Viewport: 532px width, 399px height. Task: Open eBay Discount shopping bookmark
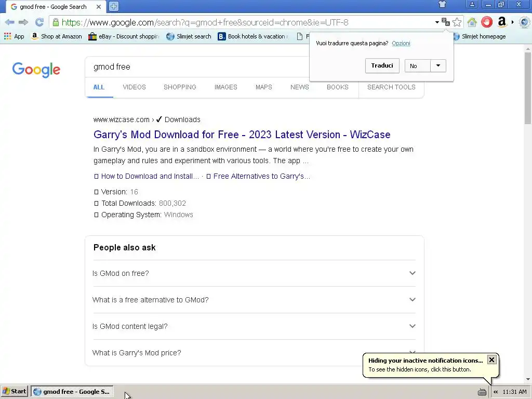point(124,36)
